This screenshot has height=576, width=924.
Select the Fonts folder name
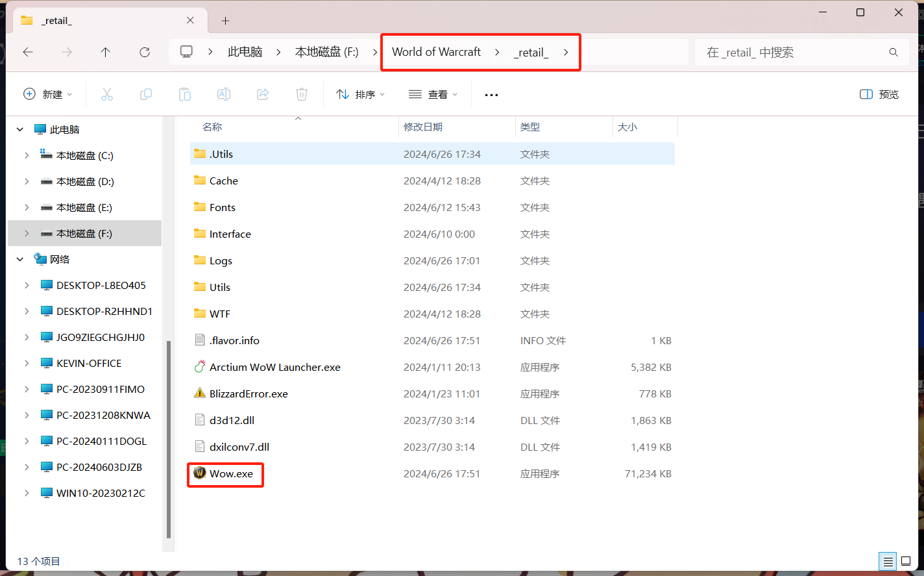click(223, 207)
